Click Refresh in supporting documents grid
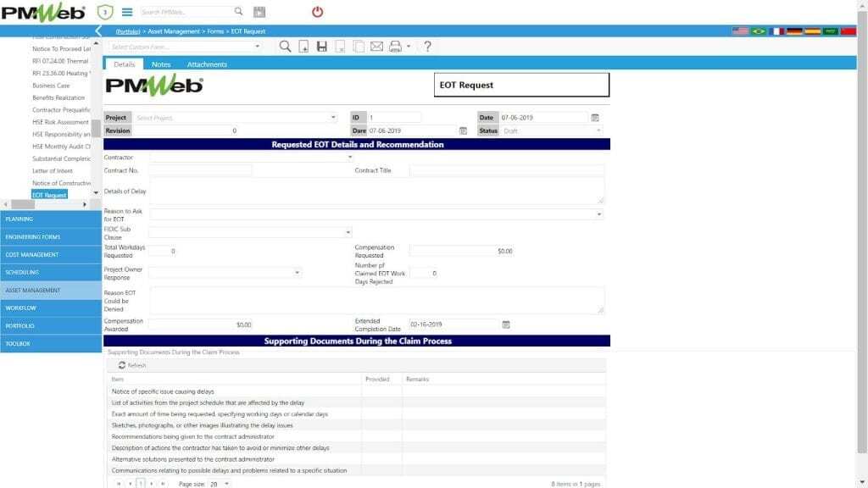The image size is (868, 488). coord(132,365)
